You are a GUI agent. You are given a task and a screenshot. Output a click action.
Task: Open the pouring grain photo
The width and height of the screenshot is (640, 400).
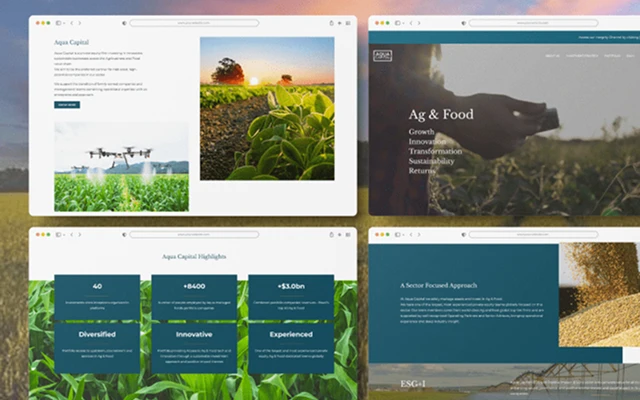click(x=599, y=295)
